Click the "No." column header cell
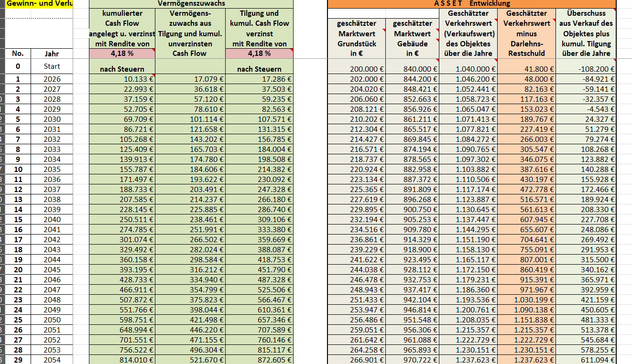The image size is (632, 364). pyautogui.click(x=18, y=54)
